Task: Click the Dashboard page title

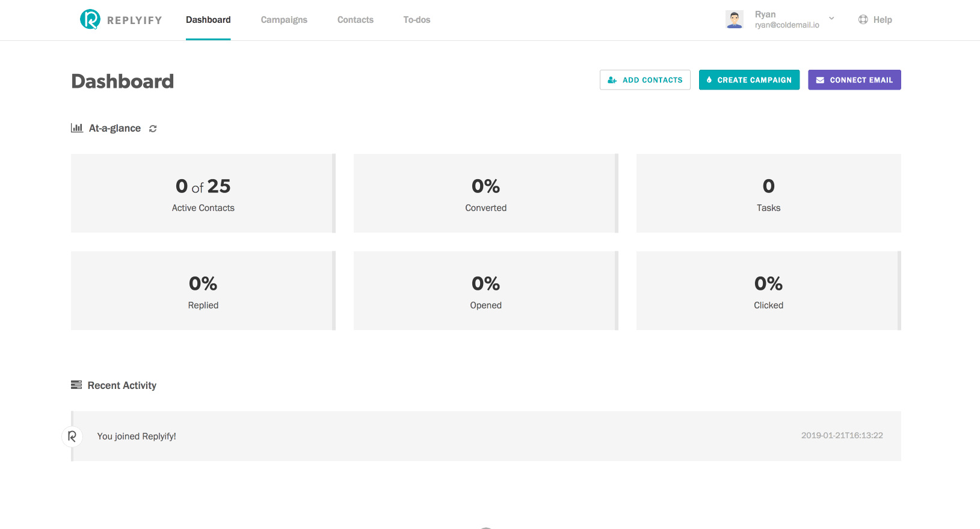Action: [x=123, y=81]
